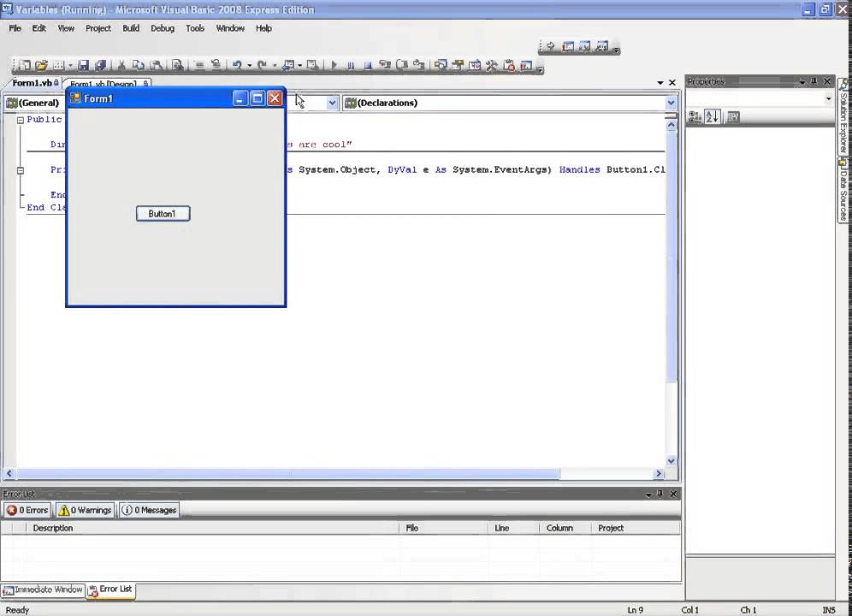Click the Save floppy disk icon

[83, 65]
